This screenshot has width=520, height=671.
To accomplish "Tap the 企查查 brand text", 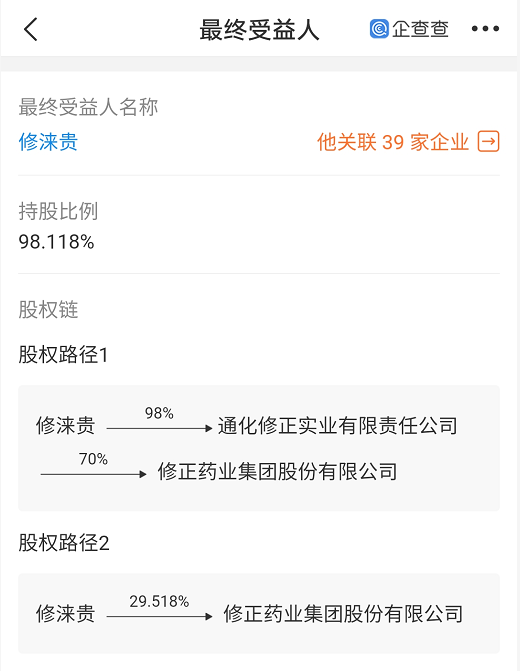I will click(x=420, y=29).
